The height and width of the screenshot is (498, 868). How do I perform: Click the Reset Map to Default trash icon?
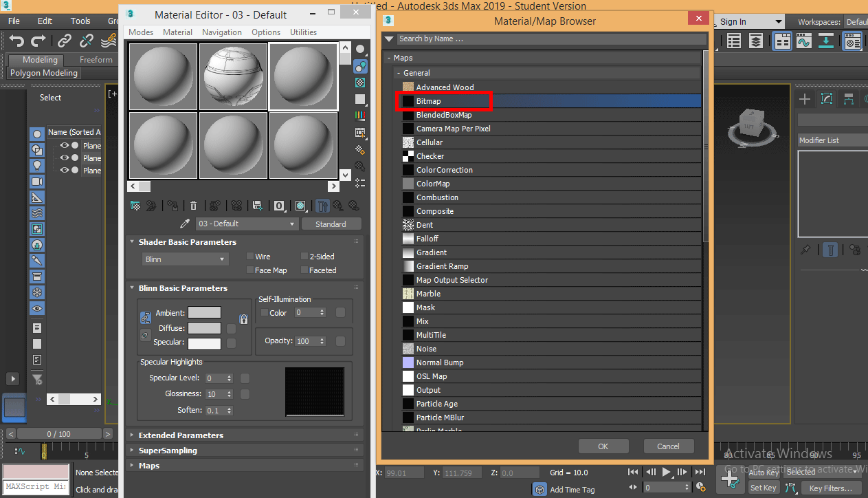click(x=193, y=205)
